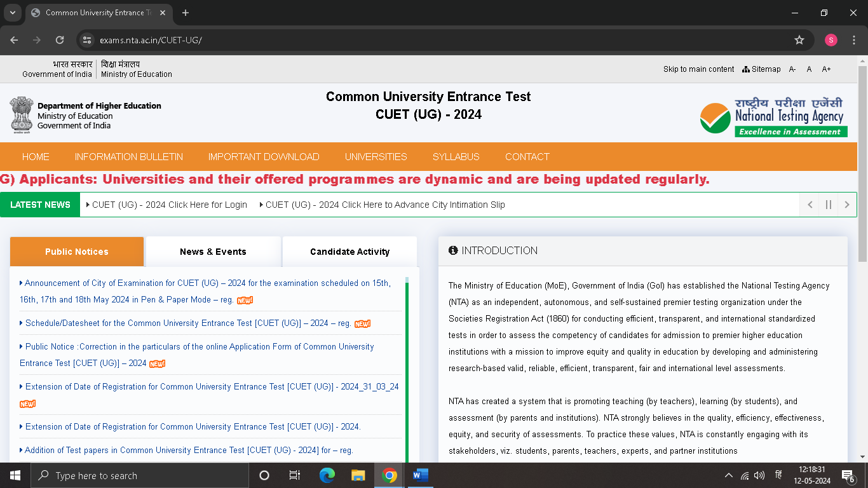Click the browser back arrow
868x488 pixels.
coord(15,40)
